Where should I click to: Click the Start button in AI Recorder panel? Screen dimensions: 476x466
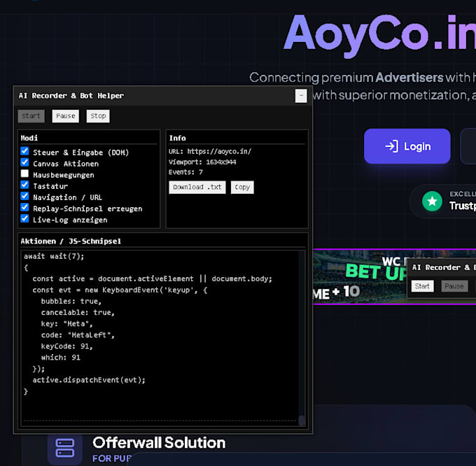coord(31,116)
